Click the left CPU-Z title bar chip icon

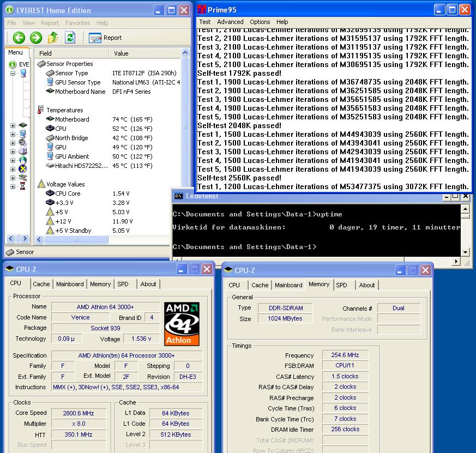coord(10,269)
